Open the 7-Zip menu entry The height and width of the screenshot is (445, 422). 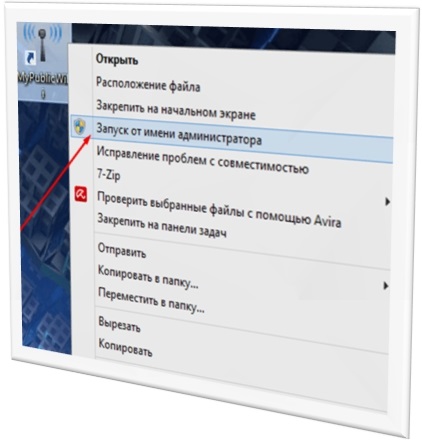click(x=108, y=175)
